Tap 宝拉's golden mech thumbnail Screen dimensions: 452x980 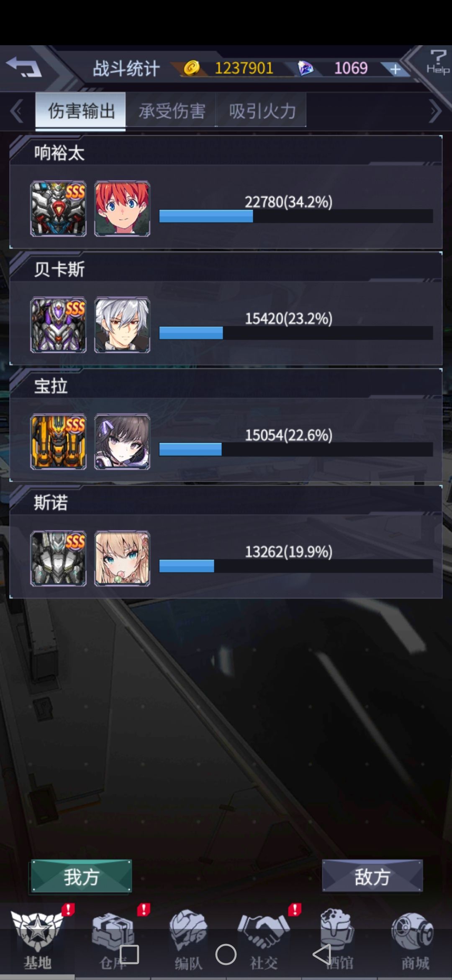click(x=58, y=441)
